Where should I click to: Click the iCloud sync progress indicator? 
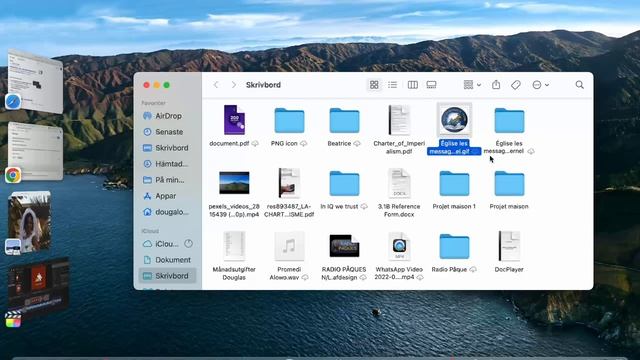coord(188,244)
